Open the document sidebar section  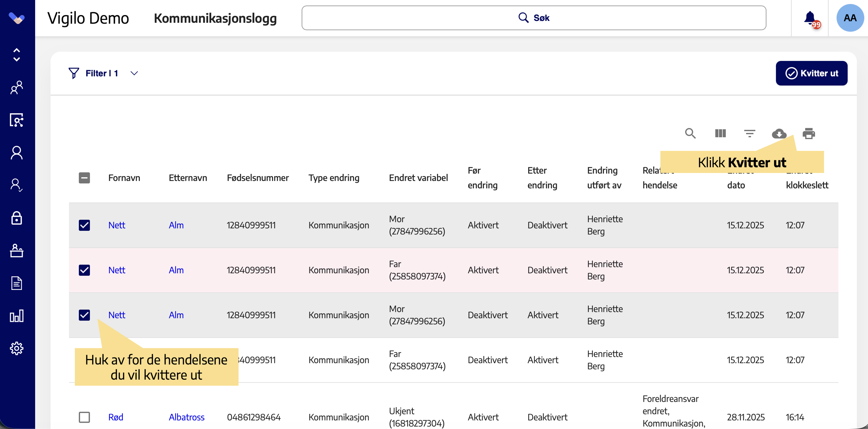coord(16,283)
